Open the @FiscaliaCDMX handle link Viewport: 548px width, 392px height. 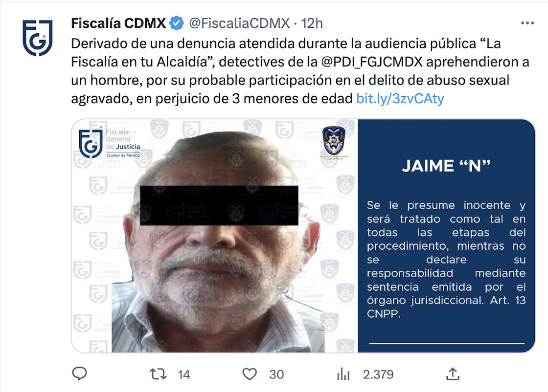coord(239,23)
